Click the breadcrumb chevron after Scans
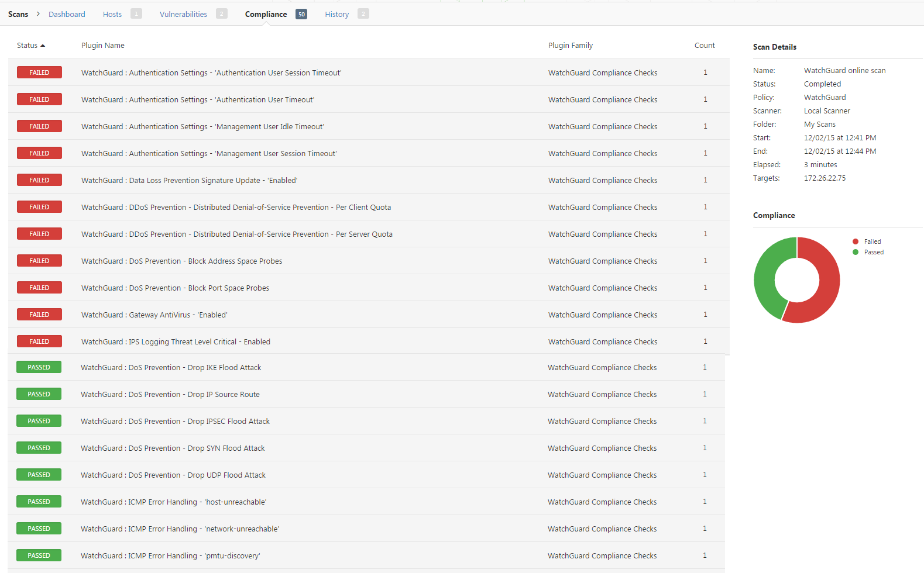The width and height of the screenshot is (924, 573). 38,13
